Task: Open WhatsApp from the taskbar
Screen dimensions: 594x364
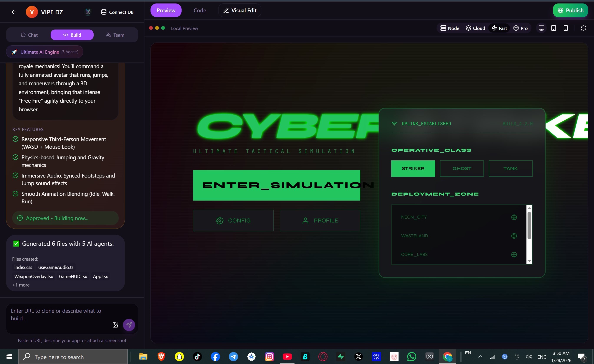Action: click(412, 357)
